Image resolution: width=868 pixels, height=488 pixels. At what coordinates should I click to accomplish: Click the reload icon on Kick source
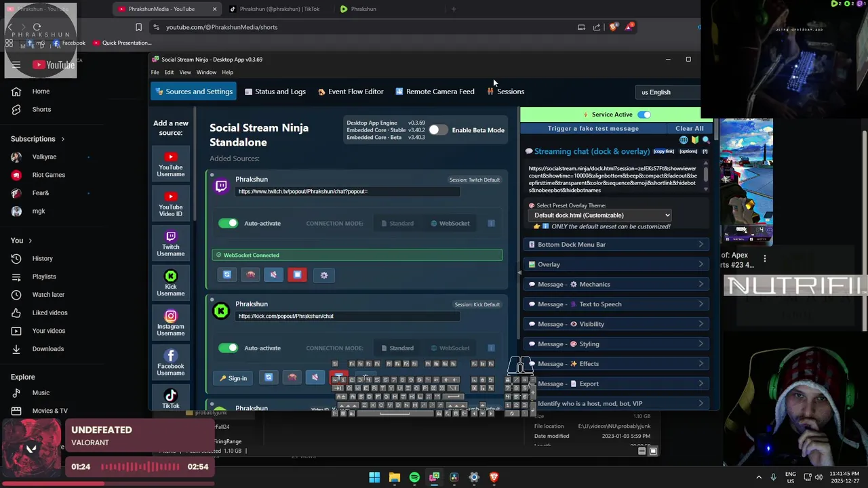[x=269, y=378]
